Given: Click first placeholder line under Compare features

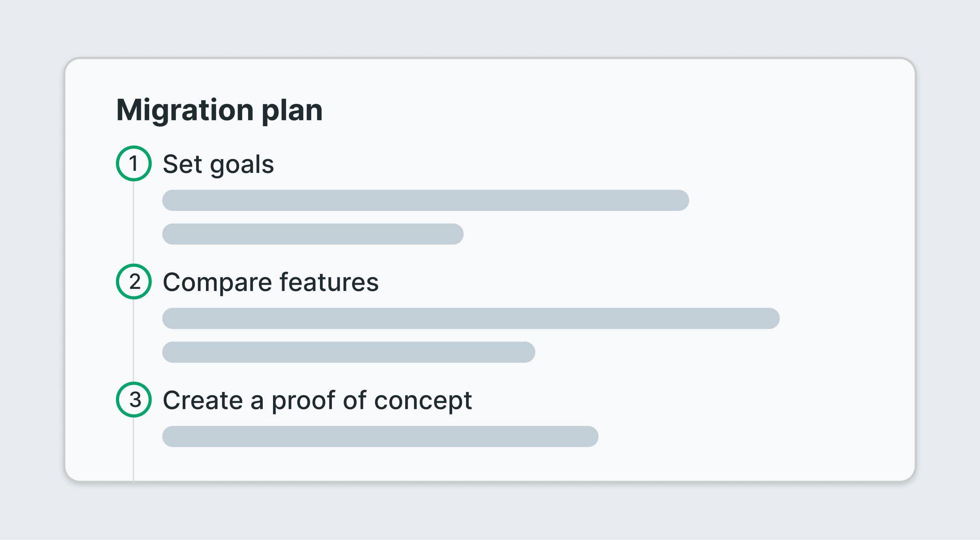Looking at the screenshot, I should coord(471,319).
